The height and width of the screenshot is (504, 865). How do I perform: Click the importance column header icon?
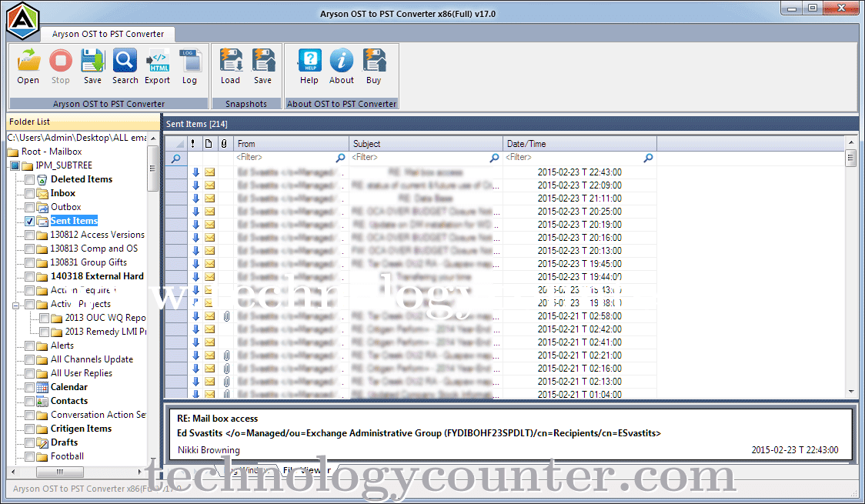pos(192,143)
